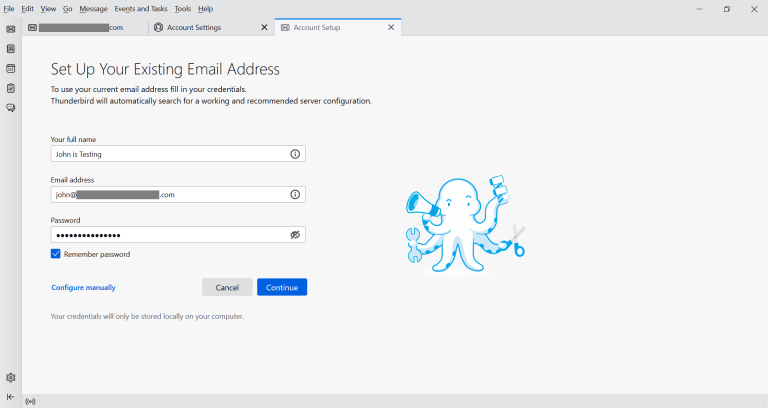Image resolution: width=768 pixels, height=408 pixels.
Task: Close the Thunderbird window
Action: (x=754, y=9)
